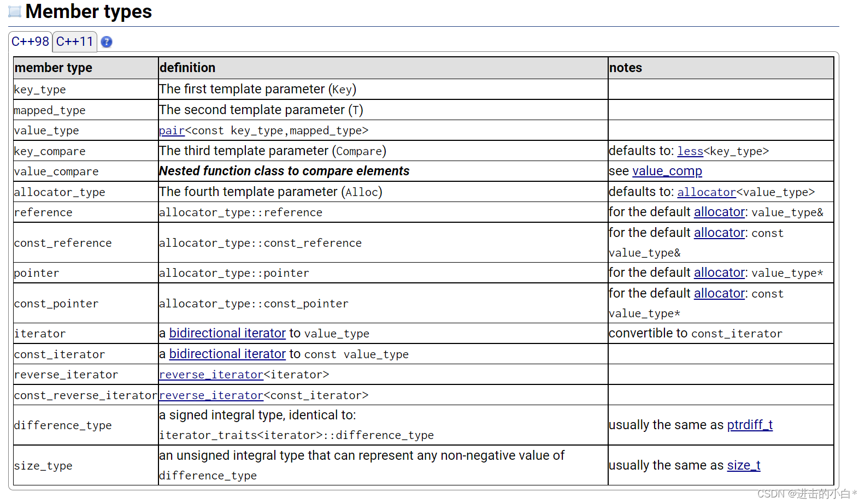Viewport: 865px width, 504px height.
Task: Click the notes column header
Action: point(721,68)
